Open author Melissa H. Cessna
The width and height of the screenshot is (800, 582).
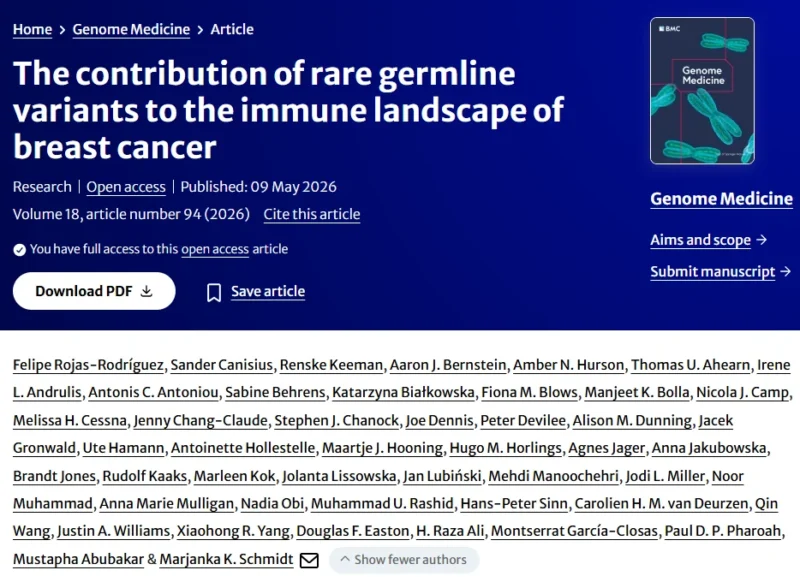[70, 421]
